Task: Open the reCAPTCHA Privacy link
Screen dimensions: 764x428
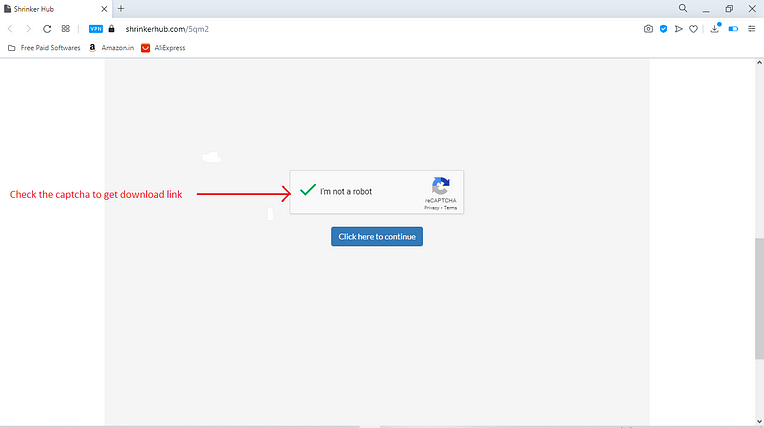Action: pyautogui.click(x=431, y=208)
